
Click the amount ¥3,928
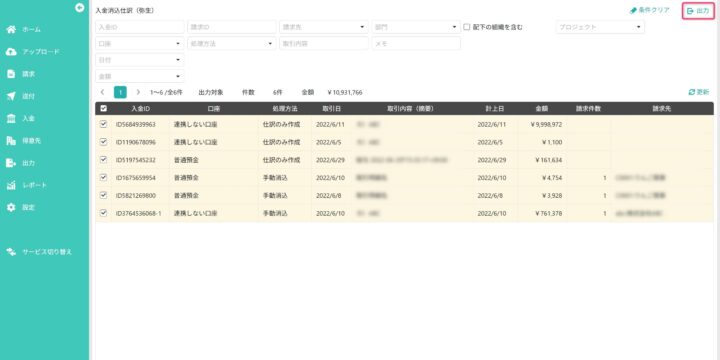552,196
